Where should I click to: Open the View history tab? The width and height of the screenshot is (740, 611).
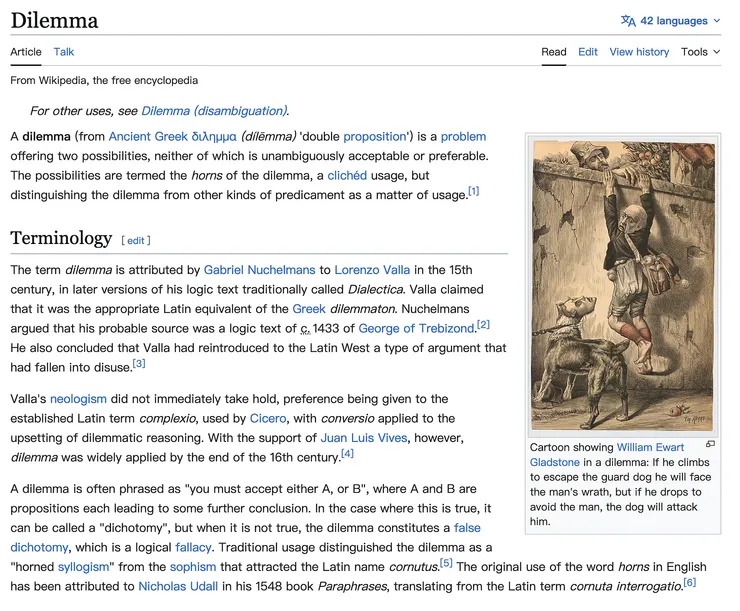[639, 52]
